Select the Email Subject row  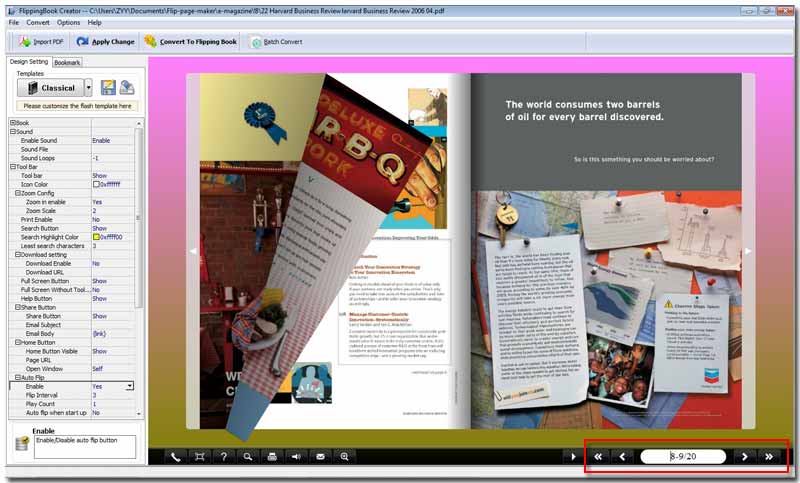(x=72, y=325)
